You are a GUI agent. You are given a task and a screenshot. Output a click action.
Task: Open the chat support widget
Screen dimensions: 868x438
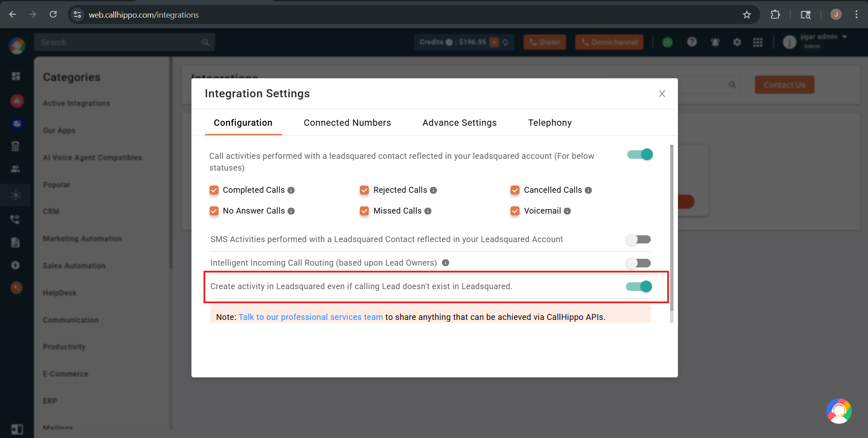pyautogui.click(x=839, y=411)
